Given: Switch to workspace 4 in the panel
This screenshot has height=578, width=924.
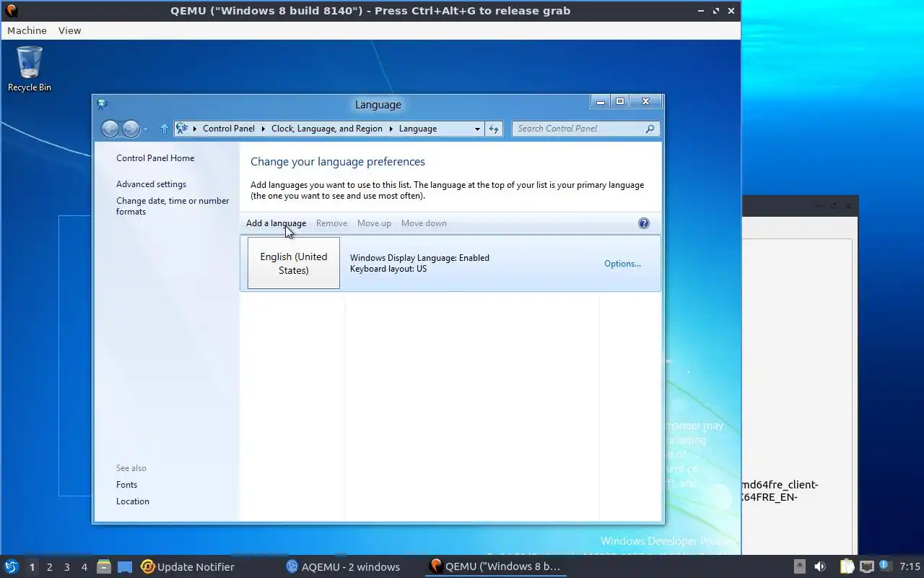Looking at the screenshot, I should click(84, 567).
